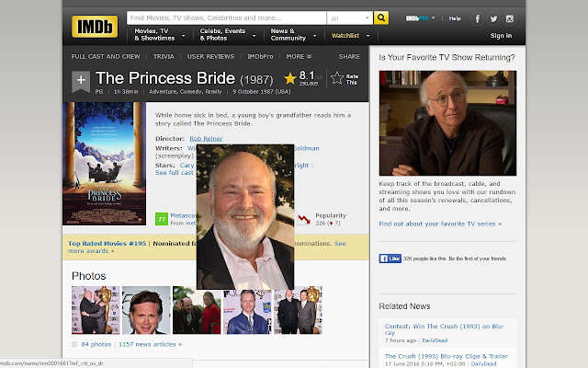588x368 pixels.
Task: Open the Watchlist dropdown
Action: [x=350, y=36]
